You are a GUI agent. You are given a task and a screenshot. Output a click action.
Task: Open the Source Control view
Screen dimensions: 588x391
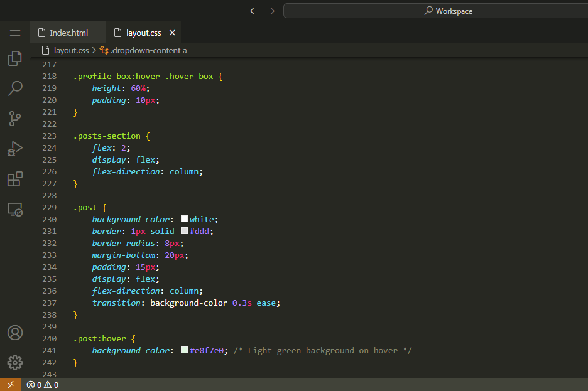point(15,119)
